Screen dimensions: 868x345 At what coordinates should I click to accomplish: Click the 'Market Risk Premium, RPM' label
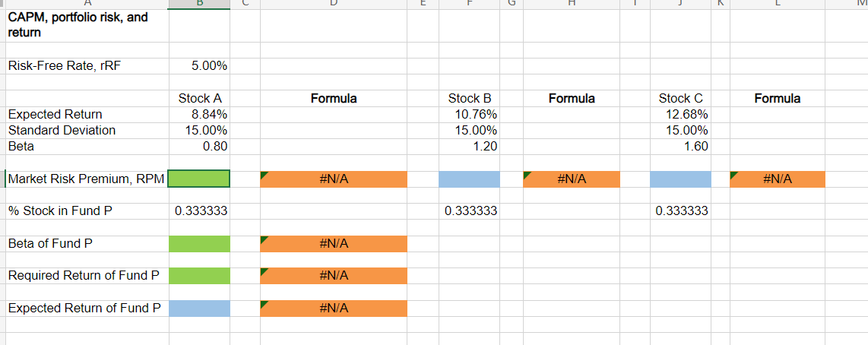(87, 179)
